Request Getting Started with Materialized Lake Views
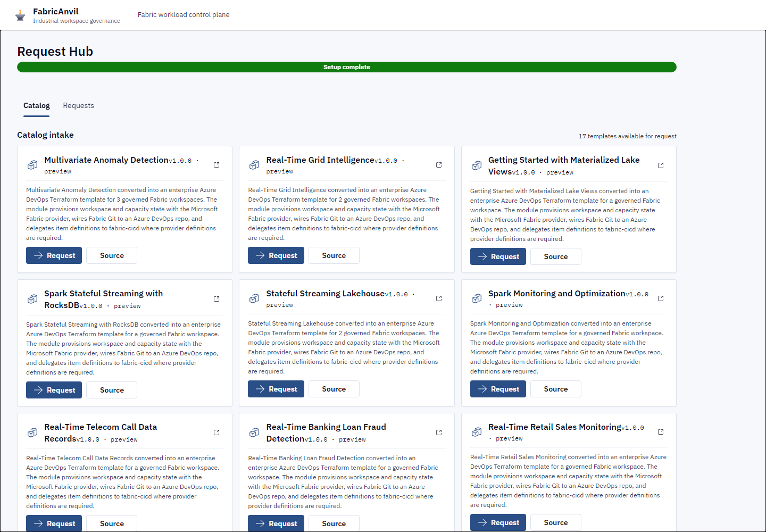The width and height of the screenshot is (766, 532). 498,256
